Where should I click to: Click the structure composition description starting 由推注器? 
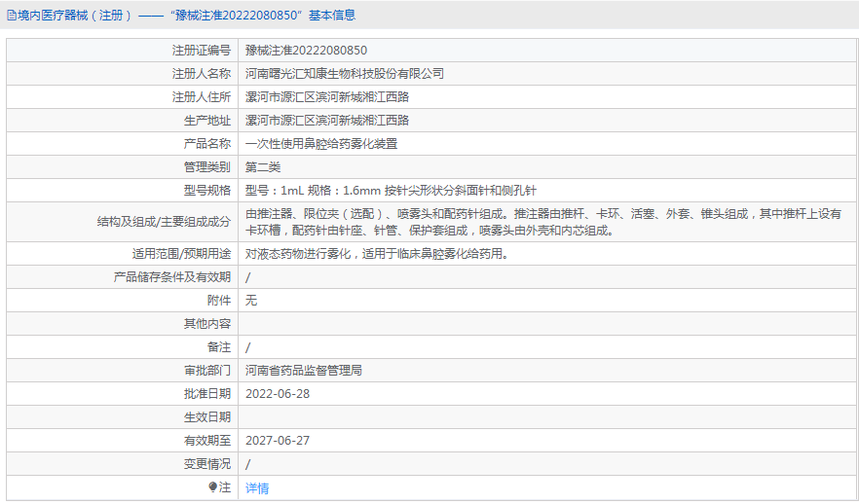[x=543, y=222]
